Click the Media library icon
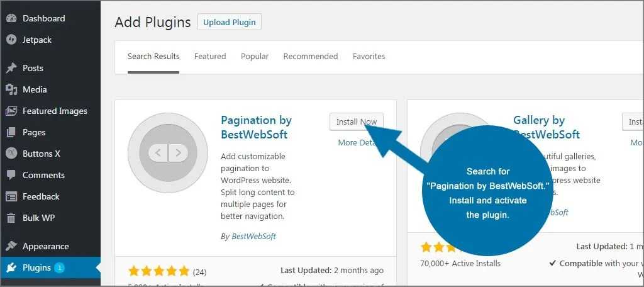This screenshot has height=287, width=644. [11, 89]
